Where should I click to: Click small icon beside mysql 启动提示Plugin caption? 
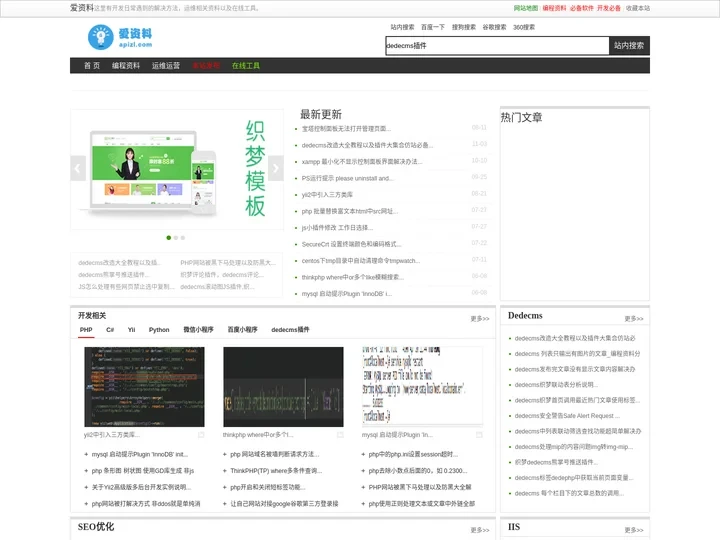pyautogui.click(x=479, y=435)
